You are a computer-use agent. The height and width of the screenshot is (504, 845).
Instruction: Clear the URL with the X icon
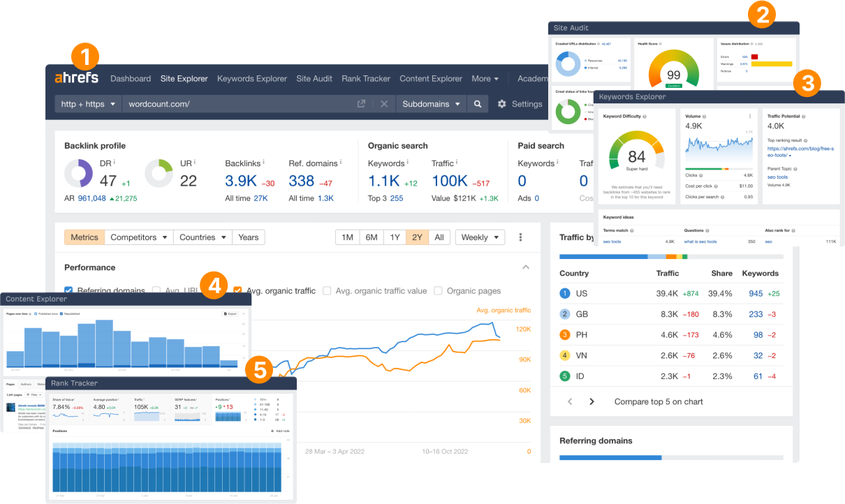(x=384, y=104)
